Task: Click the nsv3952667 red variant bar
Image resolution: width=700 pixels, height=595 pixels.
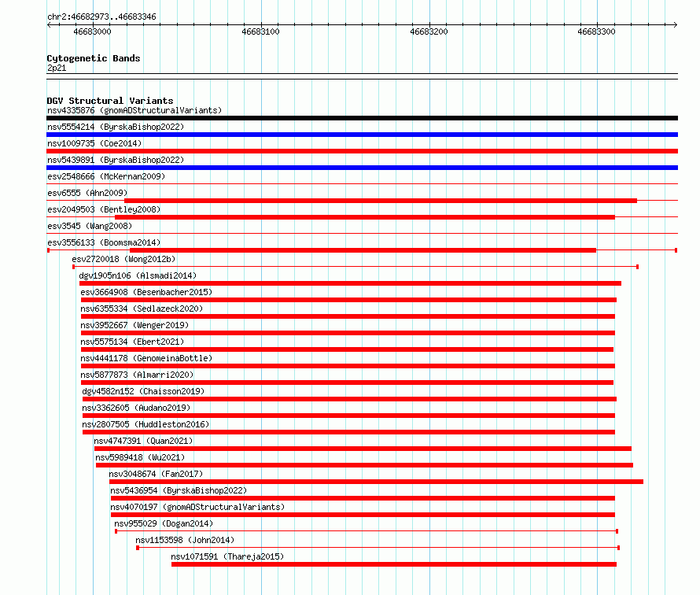Action: (348, 333)
